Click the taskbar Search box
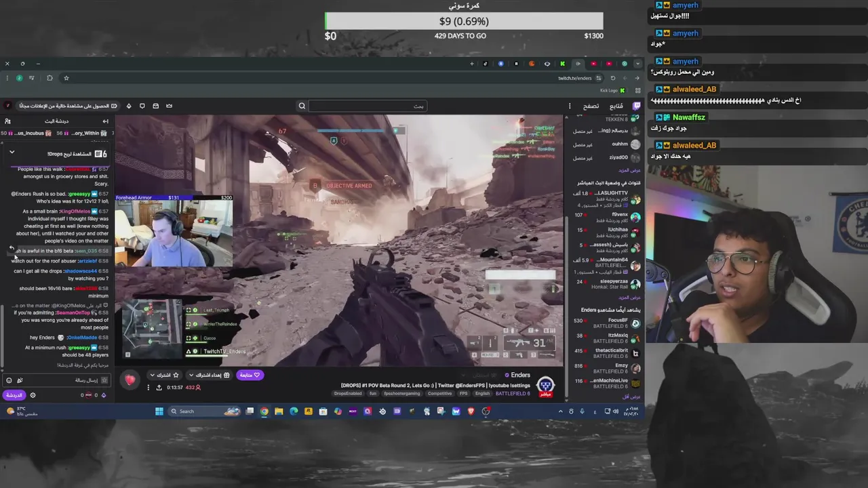 coord(204,411)
